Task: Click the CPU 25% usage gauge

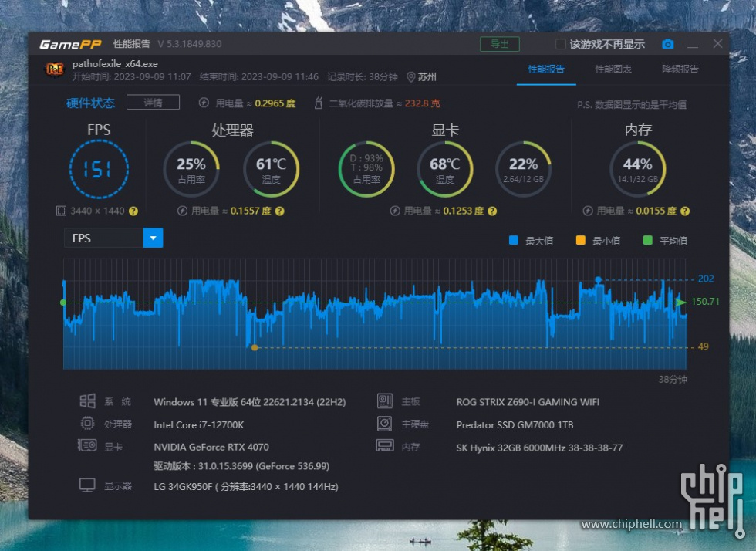Action: pos(191,169)
